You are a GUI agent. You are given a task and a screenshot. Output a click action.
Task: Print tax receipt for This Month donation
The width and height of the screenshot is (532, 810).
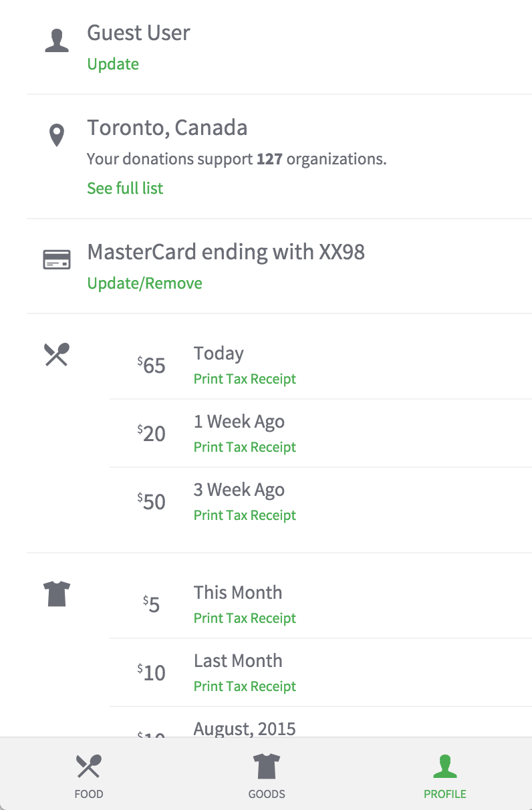pos(245,618)
